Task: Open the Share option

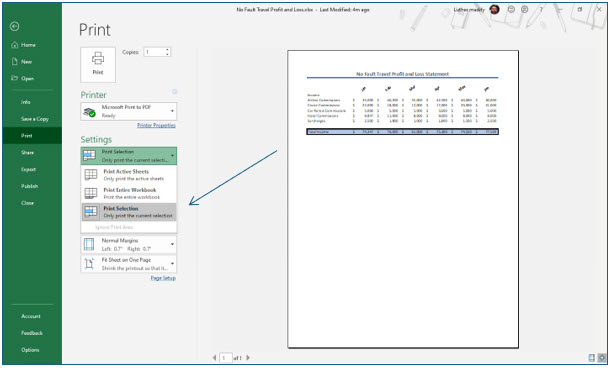Action: click(x=27, y=152)
